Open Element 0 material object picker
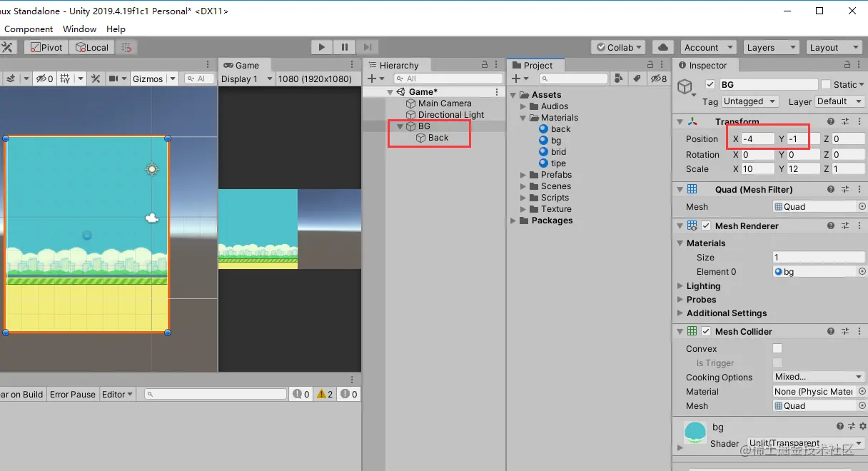 click(862, 271)
